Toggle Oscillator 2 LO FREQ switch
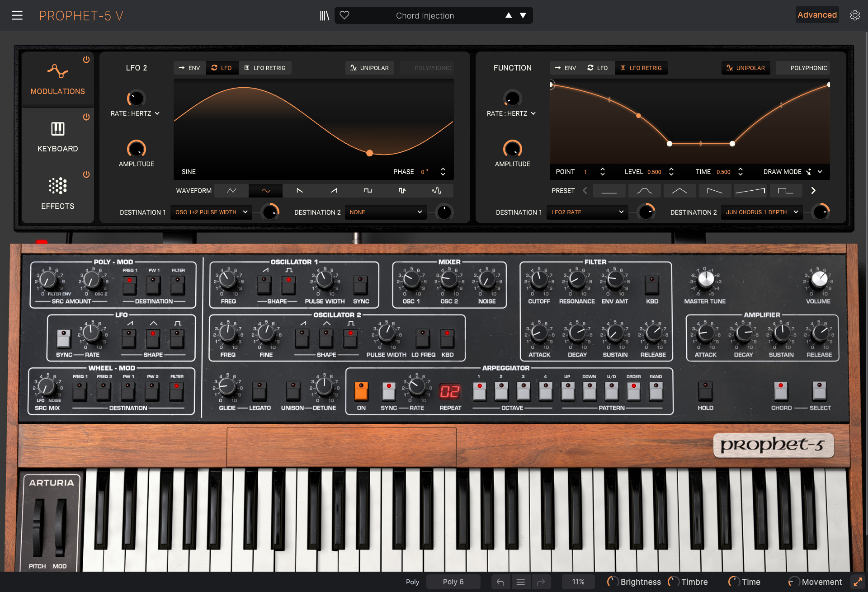 (x=423, y=338)
